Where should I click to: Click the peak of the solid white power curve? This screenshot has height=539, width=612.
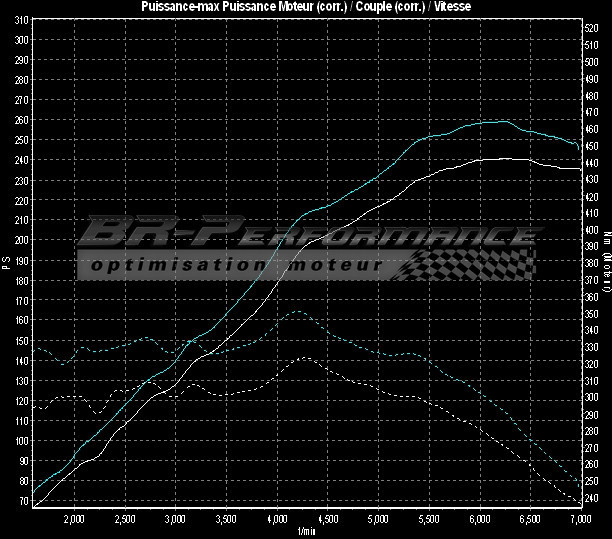coord(495,158)
